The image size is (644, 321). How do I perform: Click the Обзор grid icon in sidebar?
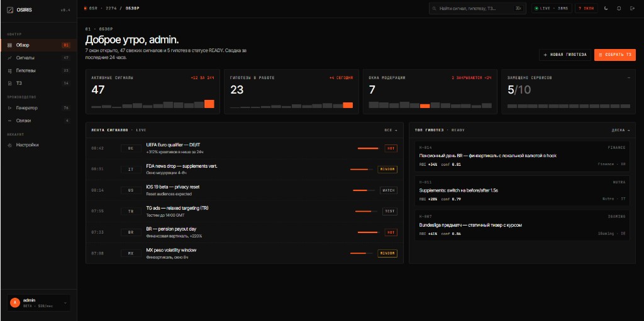click(x=10, y=45)
